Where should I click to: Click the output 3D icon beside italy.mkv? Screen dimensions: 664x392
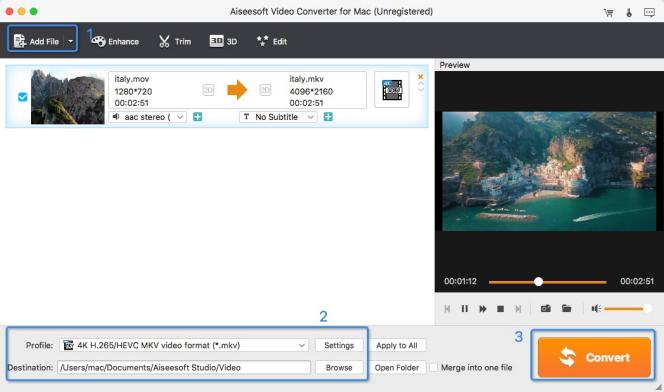pos(265,90)
